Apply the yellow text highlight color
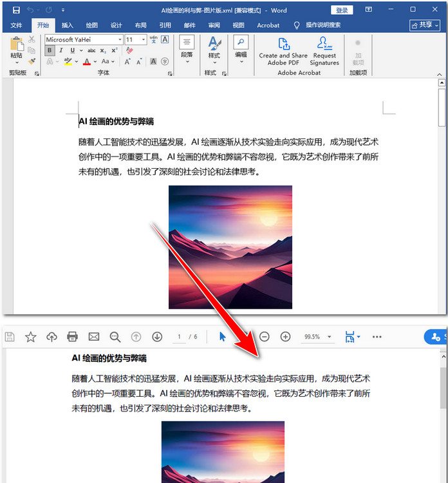The height and width of the screenshot is (483, 448). pos(68,62)
